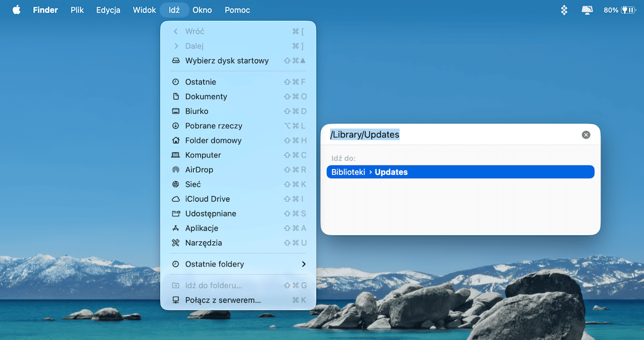Click the Pobrane rzeczy download icon
Image resolution: width=644 pixels, height=340 pixels.
[176, 126]
